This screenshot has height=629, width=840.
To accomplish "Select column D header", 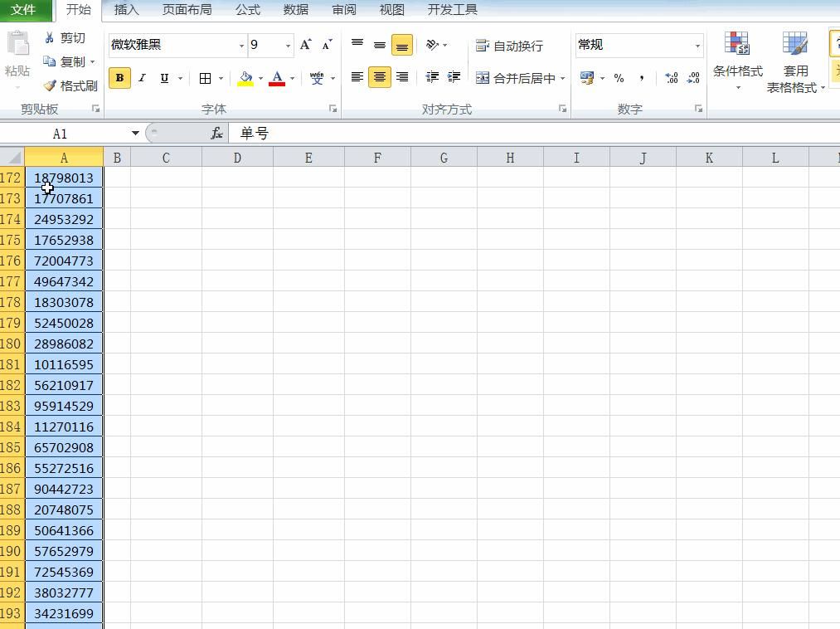I will [237, 158].
